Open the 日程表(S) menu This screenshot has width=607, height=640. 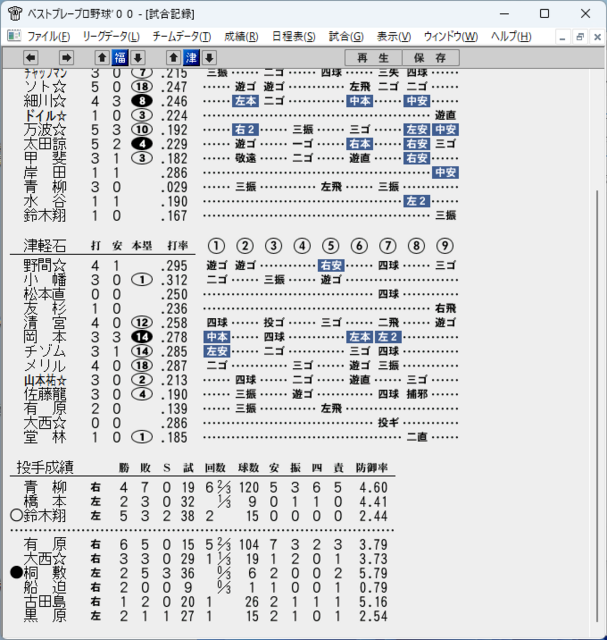pyautogui.click(x=293, y=37)
